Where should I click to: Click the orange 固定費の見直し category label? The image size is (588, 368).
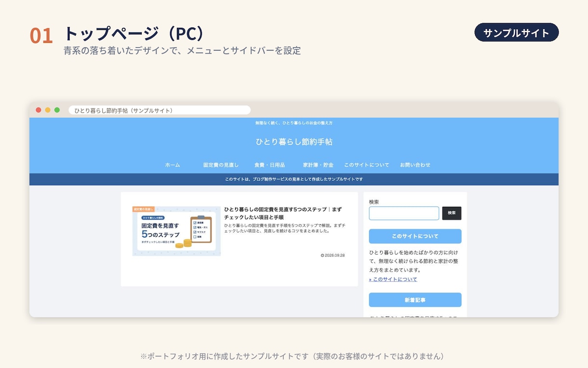point(144,209)
